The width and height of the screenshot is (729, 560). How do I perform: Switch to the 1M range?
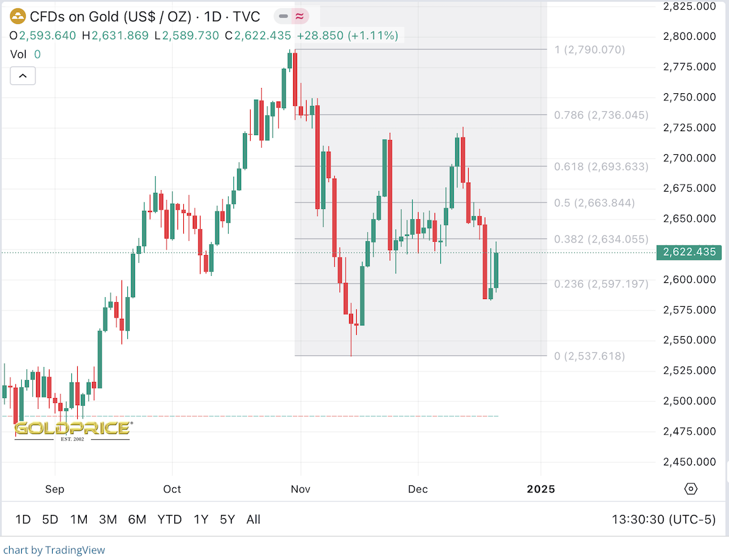[78, 519]
